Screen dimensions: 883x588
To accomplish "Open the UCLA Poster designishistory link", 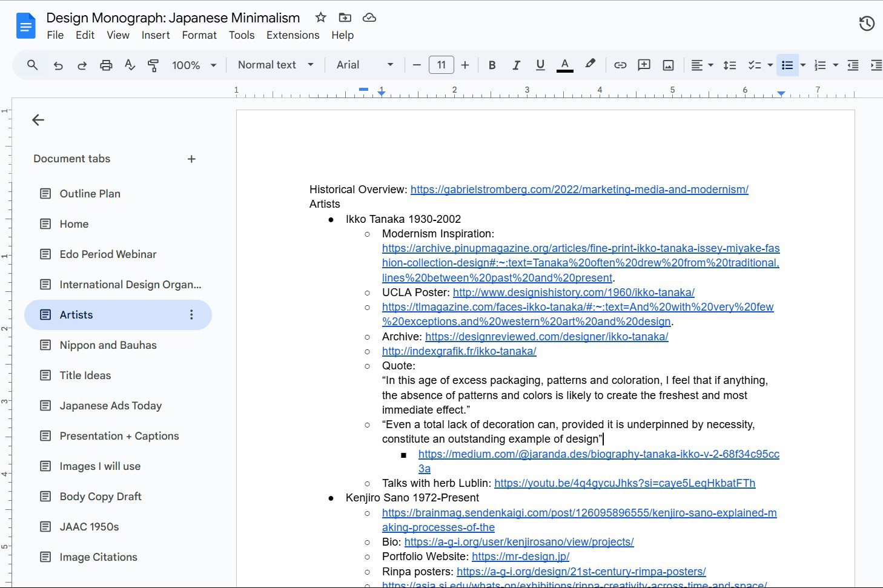I will click(573, 292).
